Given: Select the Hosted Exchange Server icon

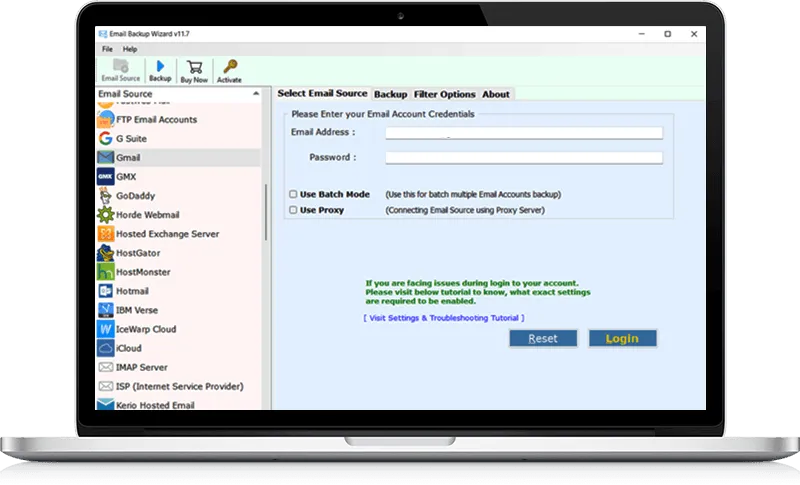Looking at the screenshot, I should tap(106, 234).
